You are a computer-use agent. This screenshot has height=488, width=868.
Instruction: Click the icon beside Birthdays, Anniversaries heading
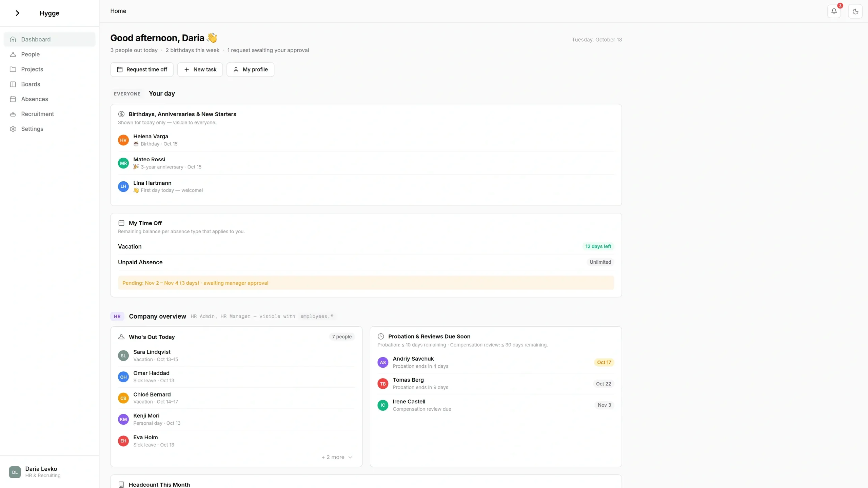coord(121,114)
